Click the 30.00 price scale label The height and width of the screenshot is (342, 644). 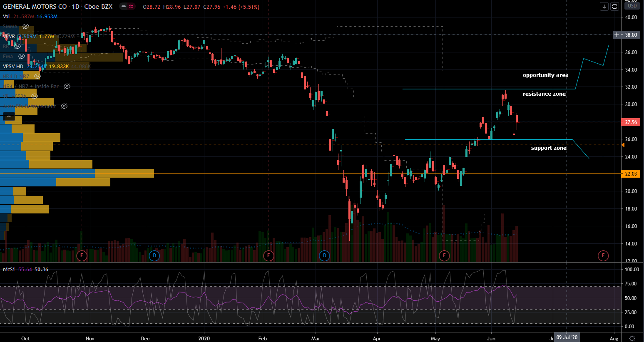(631, 104)
